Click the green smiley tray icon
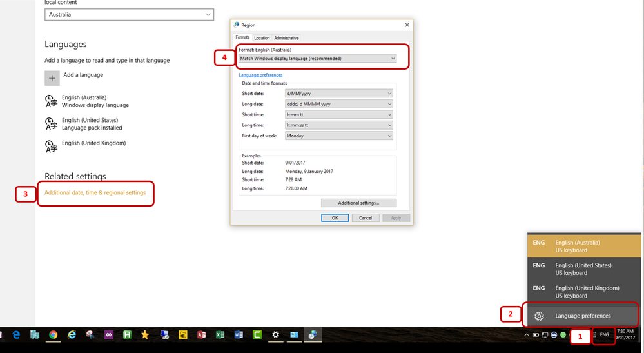Screen dimensions: 644x353 coord(563,334)
